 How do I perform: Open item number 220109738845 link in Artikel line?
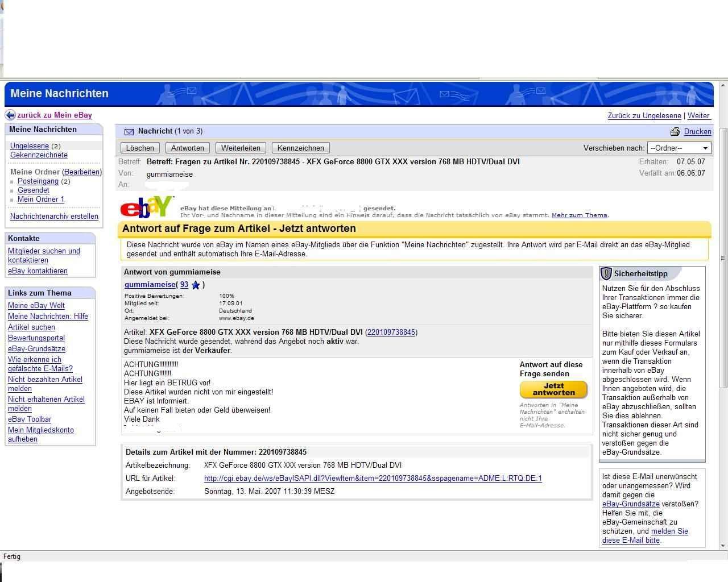tap(391, 332)
